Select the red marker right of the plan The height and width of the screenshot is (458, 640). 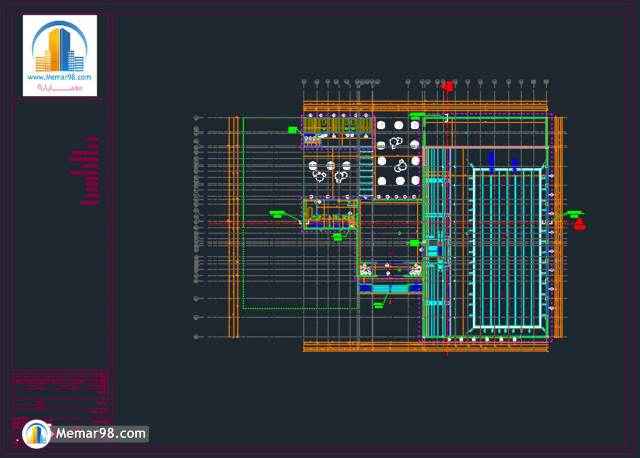click(x=580, y=224)
